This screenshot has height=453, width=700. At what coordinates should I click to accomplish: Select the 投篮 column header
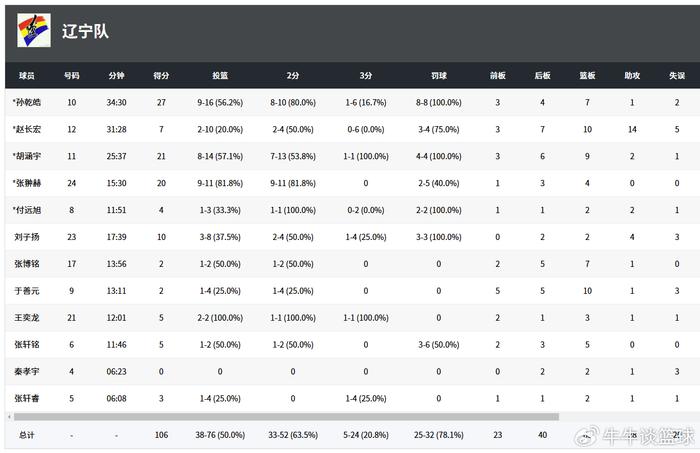click(x=220, y=75)
